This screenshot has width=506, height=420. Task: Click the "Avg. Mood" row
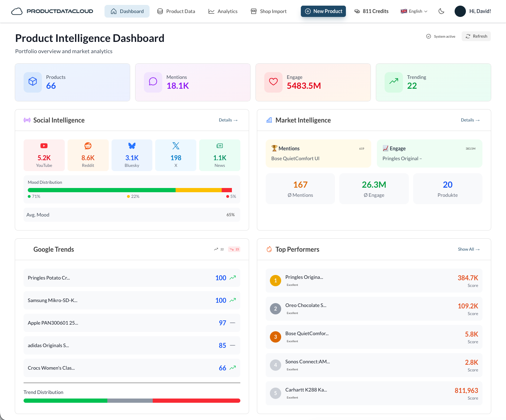tap(132, 215)
